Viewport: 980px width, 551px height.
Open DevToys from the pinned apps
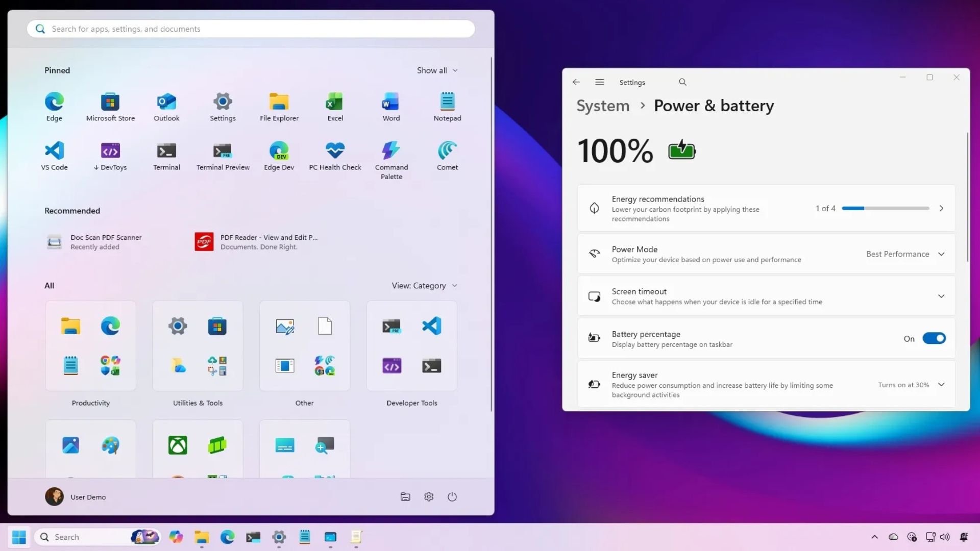click(x=110, y=156)
